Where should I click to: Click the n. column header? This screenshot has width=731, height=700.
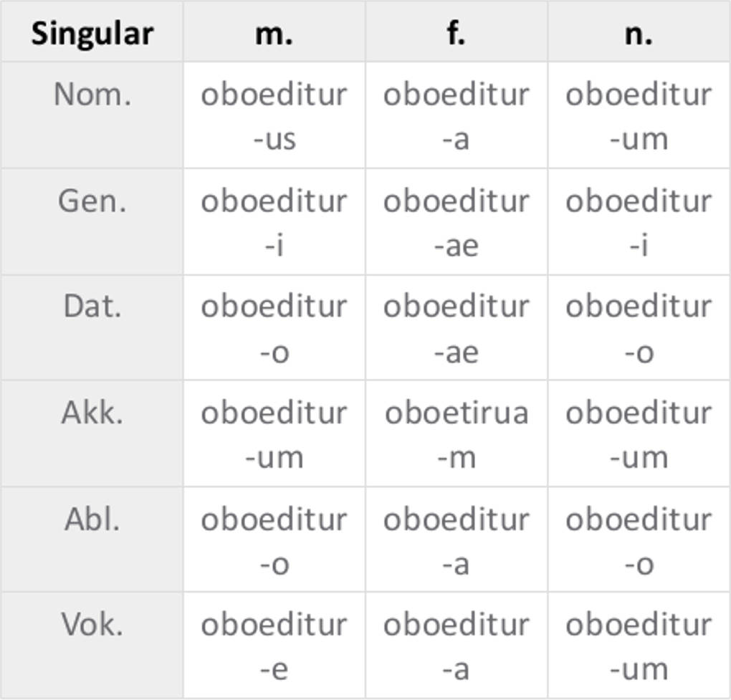coord(639,33)
